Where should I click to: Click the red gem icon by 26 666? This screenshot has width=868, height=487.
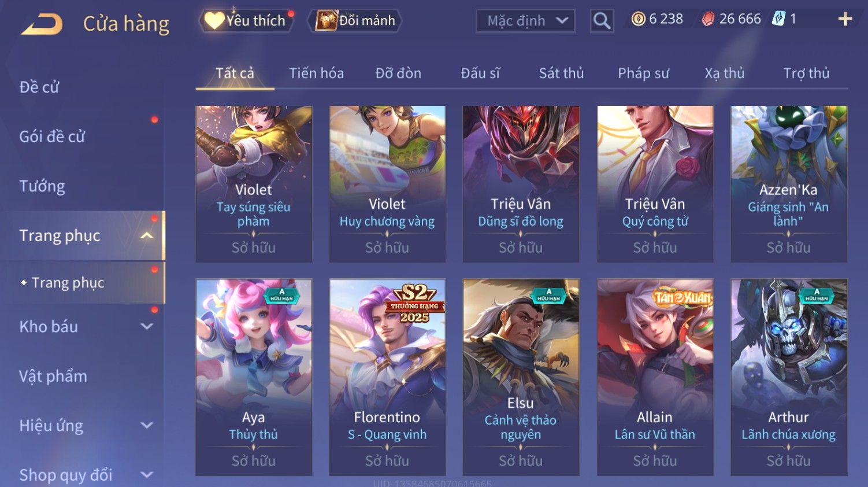coord(708,19)
